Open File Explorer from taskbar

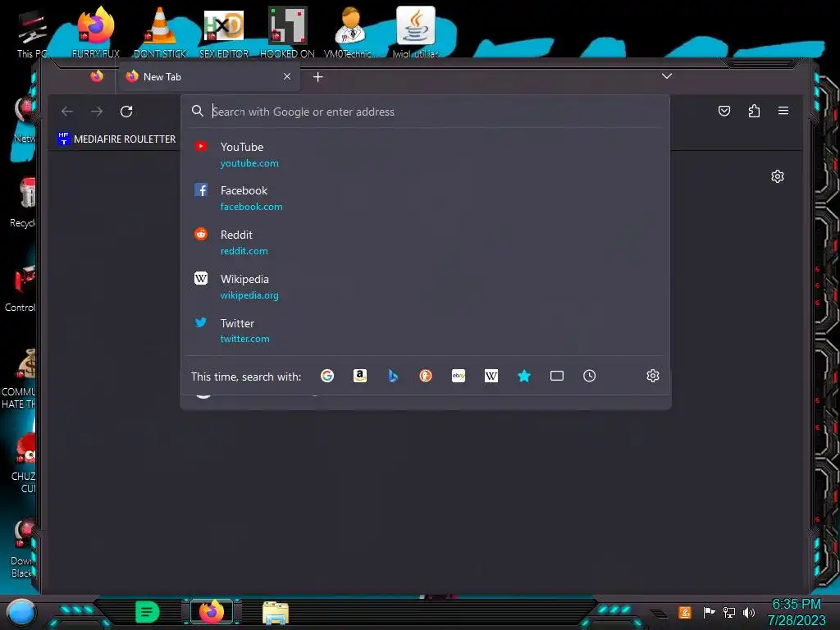[276, 613]
